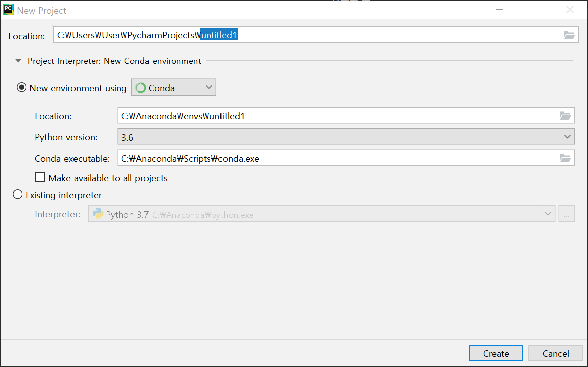Viewport: 588px width, 367px height.
Task: Close the New Project dialog
Action: 570,10
